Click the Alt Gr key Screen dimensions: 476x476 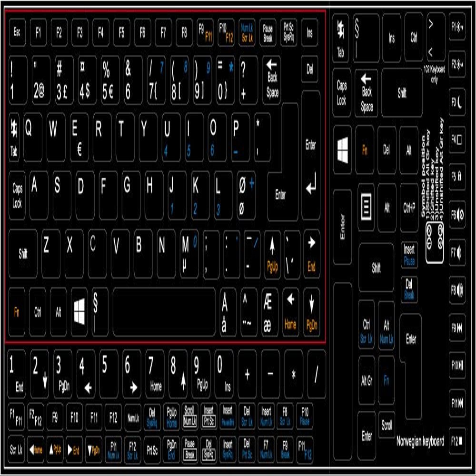coord(367,380)
